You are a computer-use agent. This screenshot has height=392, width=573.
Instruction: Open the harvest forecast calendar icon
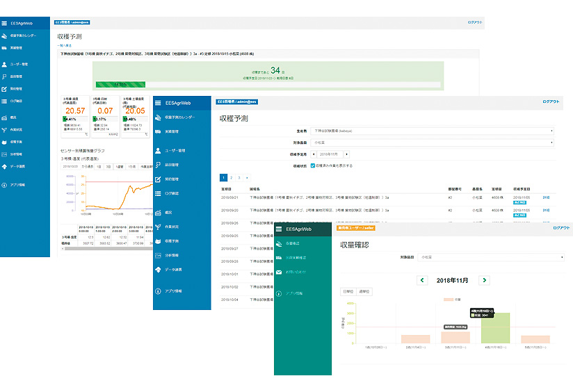(x=159, y=117)
